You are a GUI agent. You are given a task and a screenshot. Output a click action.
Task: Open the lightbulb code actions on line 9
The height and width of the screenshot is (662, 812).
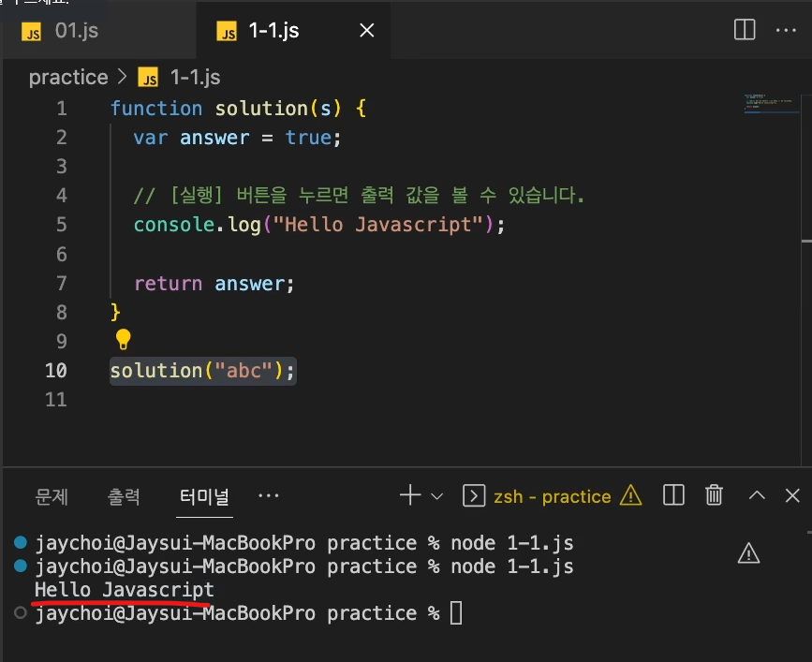click(124, 340)
